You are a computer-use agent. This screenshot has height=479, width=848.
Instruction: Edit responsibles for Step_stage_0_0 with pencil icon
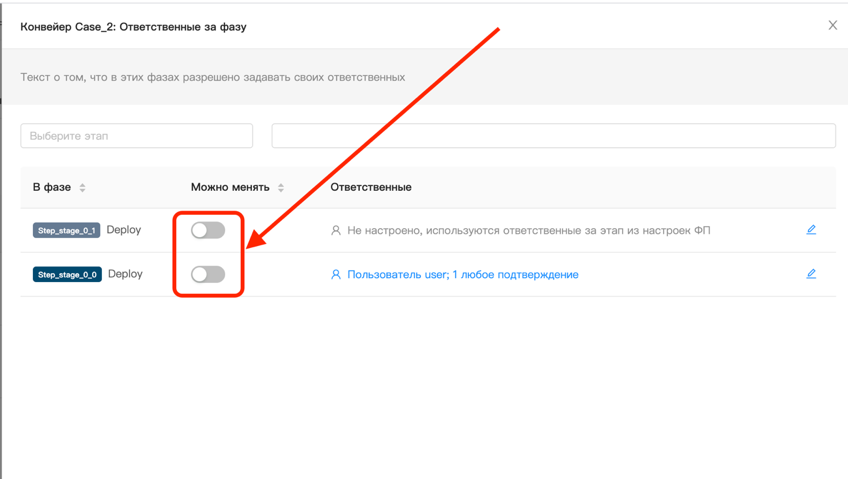[x=811, y=273]
